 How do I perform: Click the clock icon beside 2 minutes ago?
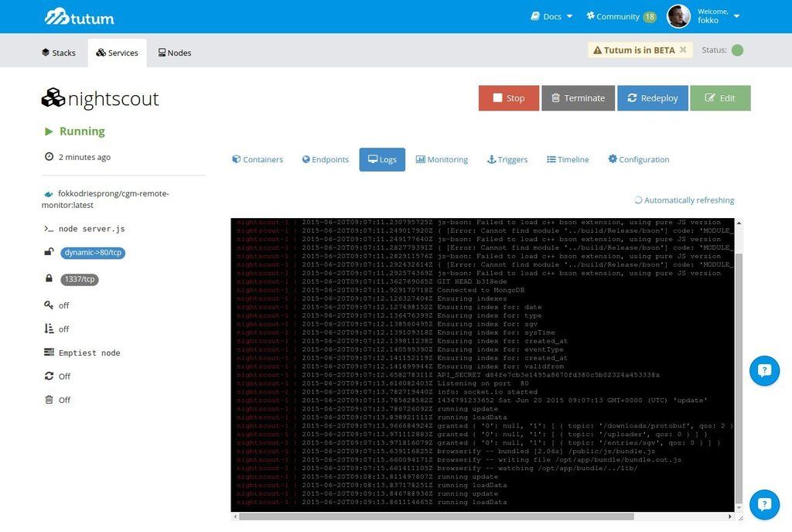[49, 156]
